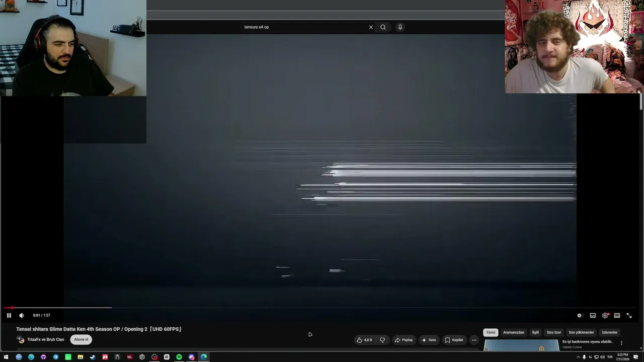Image resolution: width=644 pixels, height=362 pixels.
Task: Select the İzlenenler filter chip
Action: pos(610,332)
